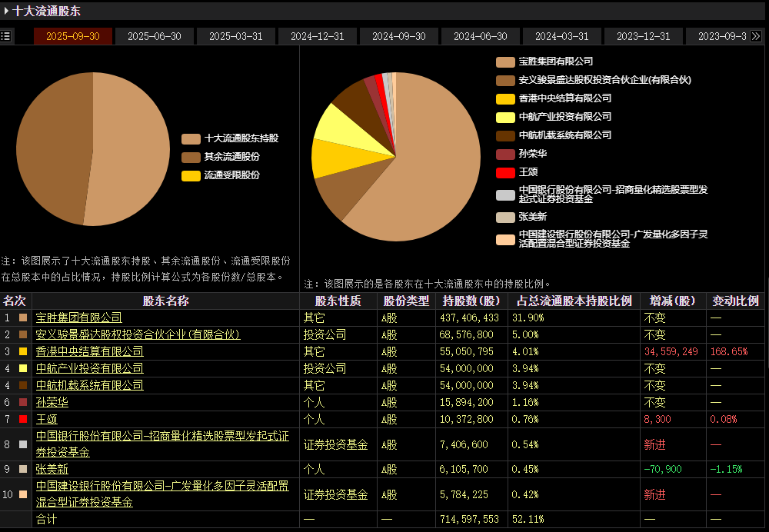Click legend swatch for 张美新

505,218
